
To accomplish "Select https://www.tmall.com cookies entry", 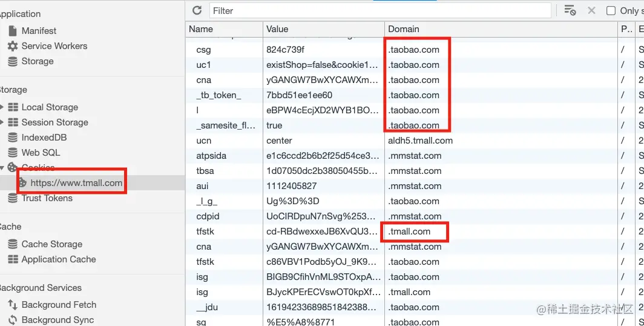I will tap(76, 183).
